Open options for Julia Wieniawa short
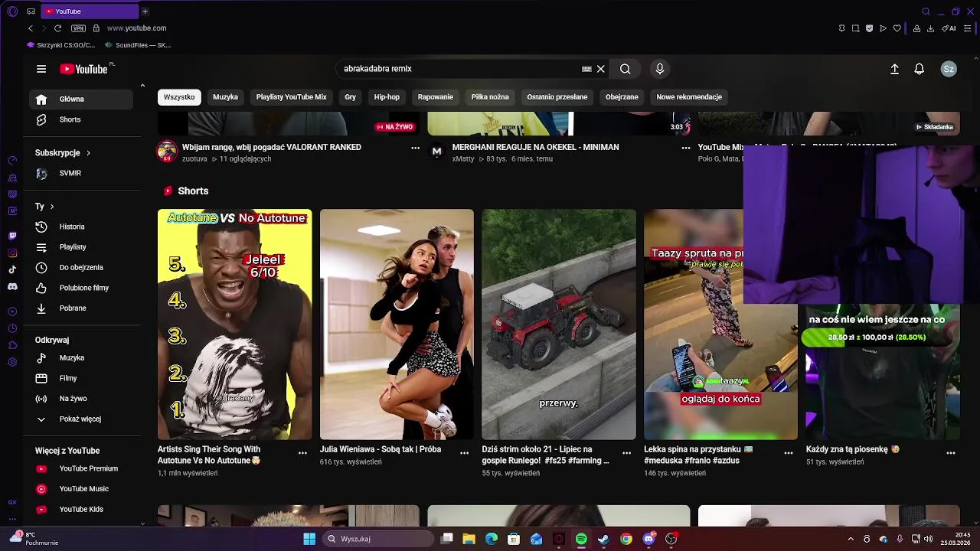The width and height of the screenshot is (980, 551). (464, 453)
